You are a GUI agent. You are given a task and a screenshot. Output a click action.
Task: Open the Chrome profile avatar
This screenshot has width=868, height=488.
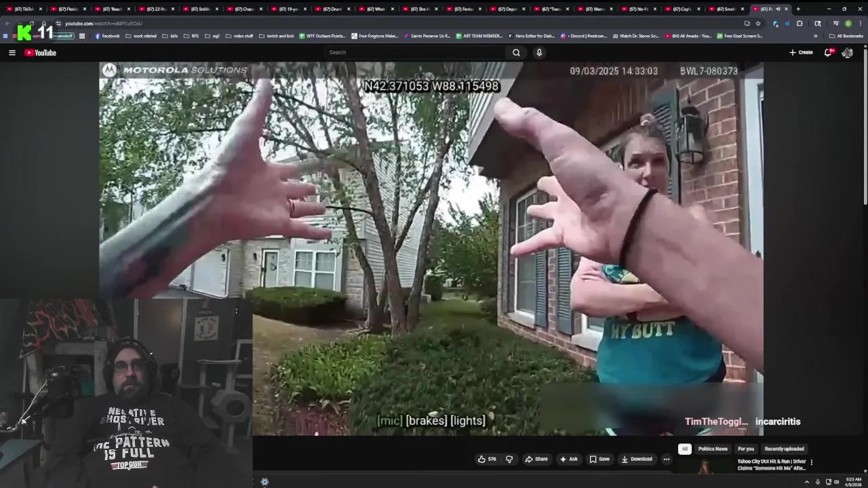coord(848,23)
